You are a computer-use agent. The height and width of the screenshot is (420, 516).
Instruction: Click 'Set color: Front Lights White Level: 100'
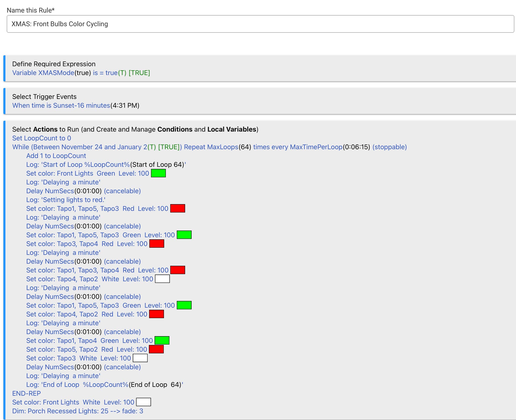click(73, 402)
